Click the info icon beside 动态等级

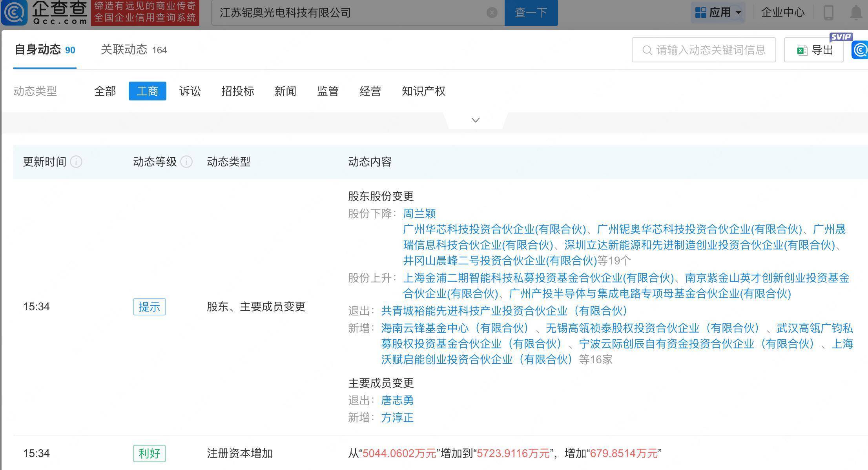(x=186, y=162)
